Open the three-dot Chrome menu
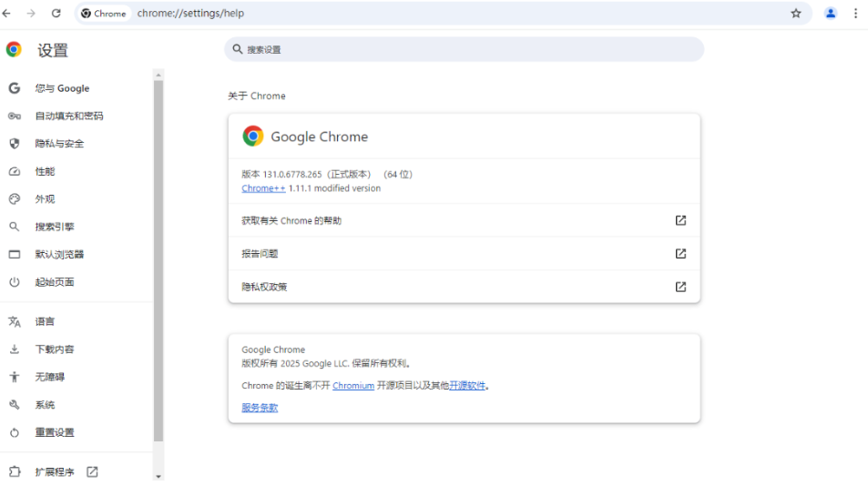The image size is (868, 496). click(x=855, y=14)
